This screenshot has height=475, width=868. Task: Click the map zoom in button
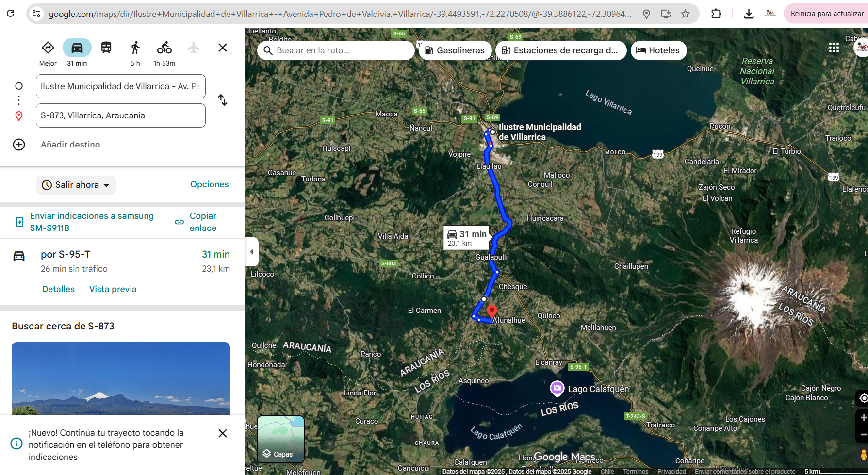click(x=863, y=418)
